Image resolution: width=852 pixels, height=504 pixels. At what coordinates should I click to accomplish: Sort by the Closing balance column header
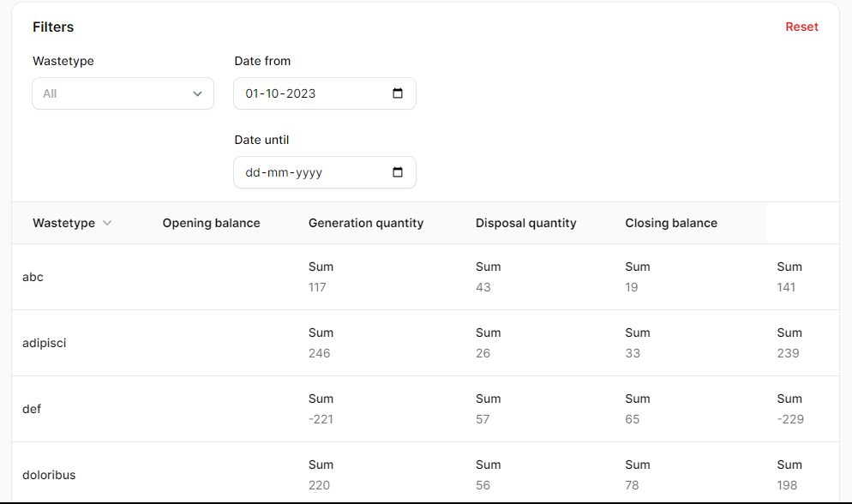671,223
